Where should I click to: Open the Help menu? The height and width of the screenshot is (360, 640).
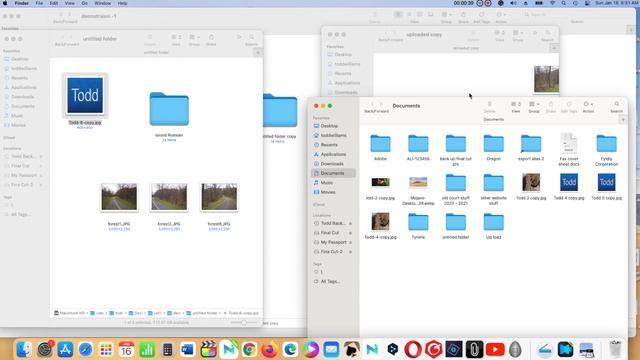tap(122, 3)
